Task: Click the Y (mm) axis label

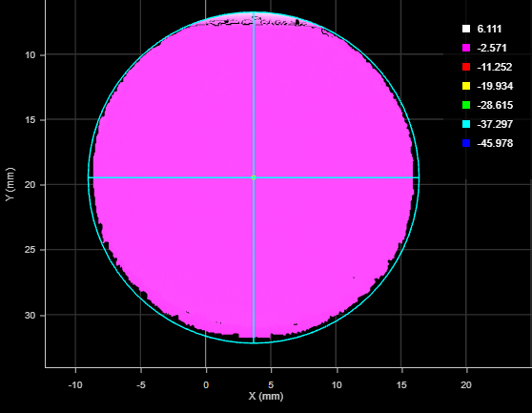Action: point(10,184)
